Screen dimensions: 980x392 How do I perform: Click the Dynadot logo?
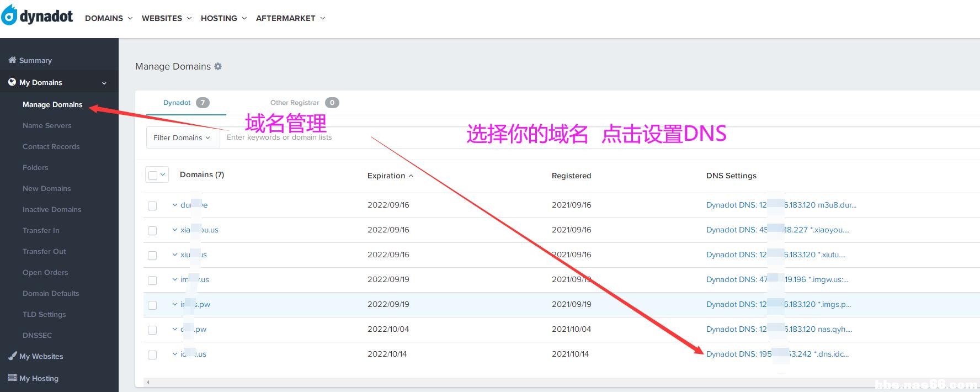click(37, 15)
